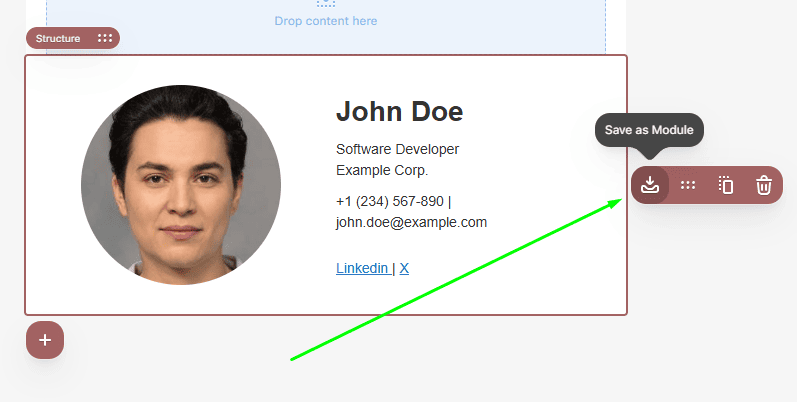Screen dimensions: 797x402
Task: Select the John Doe heading text
Action: point(400,111)
